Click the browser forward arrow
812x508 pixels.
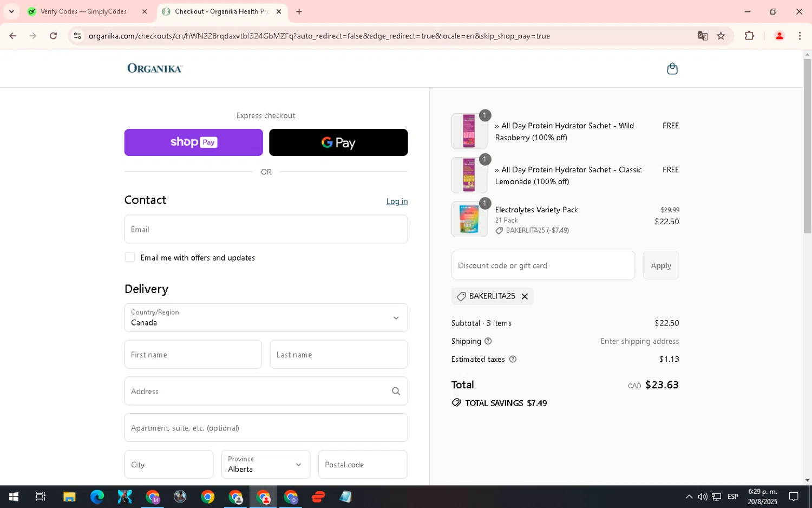coord(33,36)
